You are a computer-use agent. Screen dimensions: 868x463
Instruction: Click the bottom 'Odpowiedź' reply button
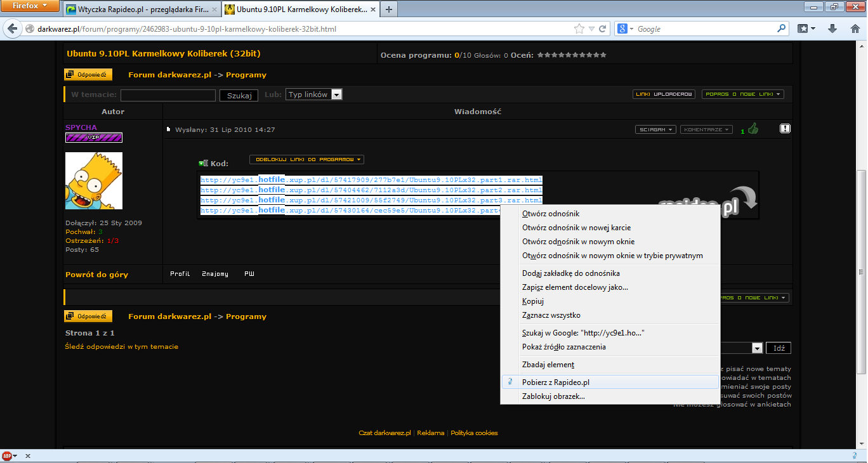(88, 316)
